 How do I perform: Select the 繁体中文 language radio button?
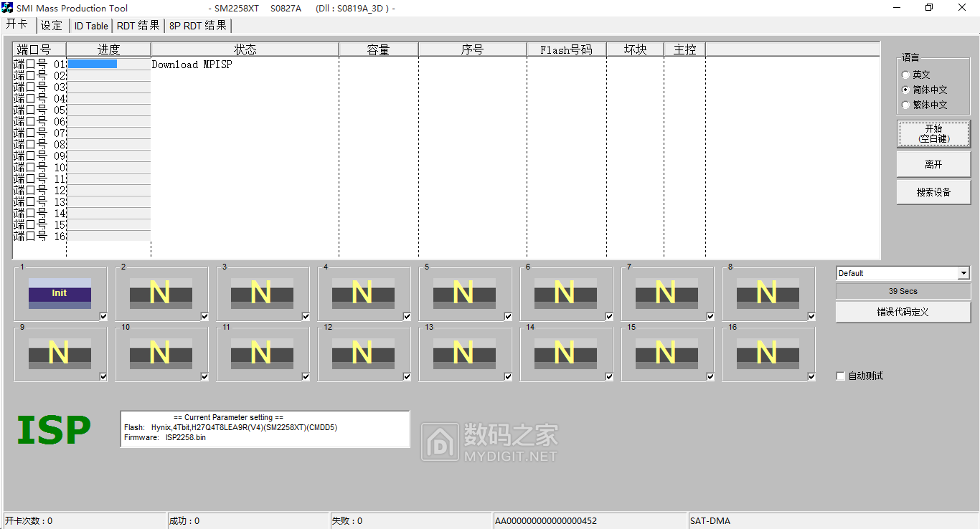(x=906, y=105)
